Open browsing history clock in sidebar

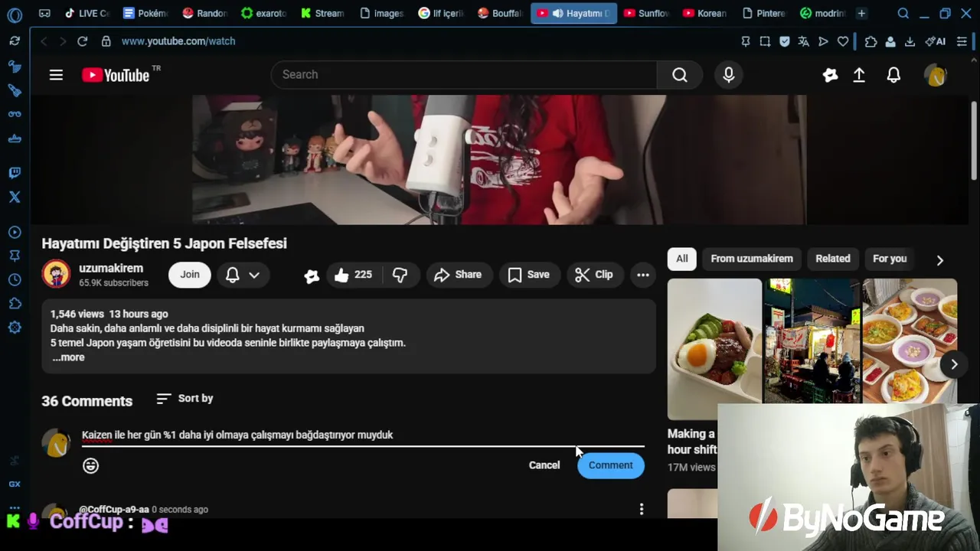(x=15, y=280)
